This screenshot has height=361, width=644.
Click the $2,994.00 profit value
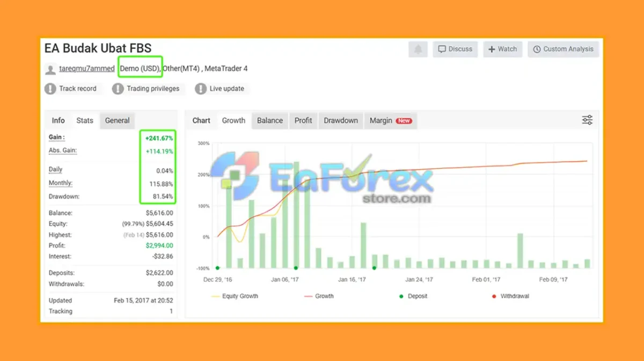point(160,246)
